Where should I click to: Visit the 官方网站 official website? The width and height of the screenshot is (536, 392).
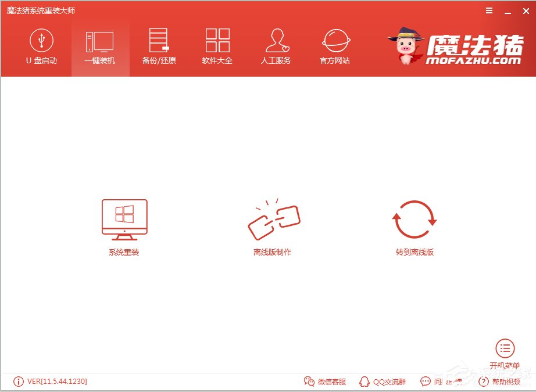click(x=335, y=48)
